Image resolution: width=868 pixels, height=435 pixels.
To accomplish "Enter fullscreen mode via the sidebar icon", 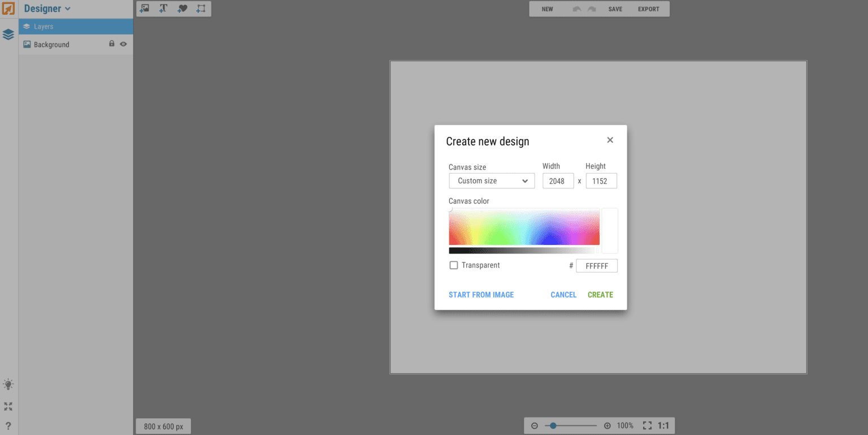I will tap(8, 406).
